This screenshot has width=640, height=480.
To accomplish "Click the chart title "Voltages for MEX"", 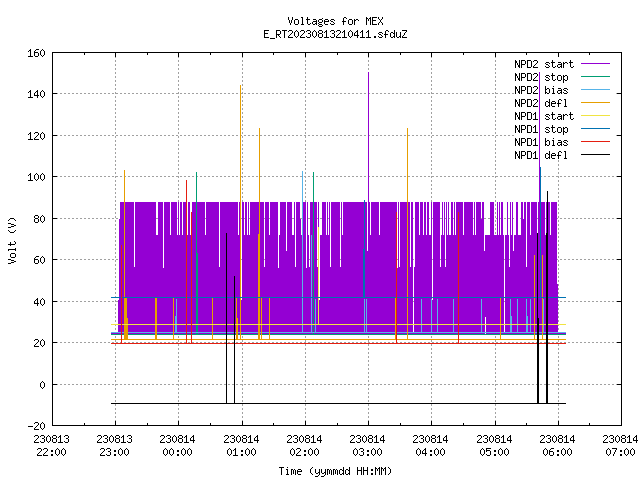I will point(335,21).
